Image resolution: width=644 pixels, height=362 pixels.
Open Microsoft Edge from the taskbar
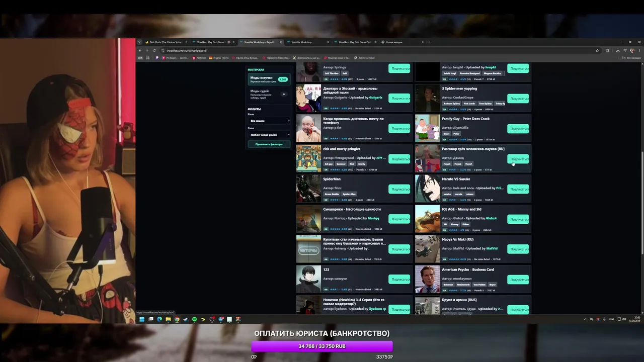[x=159, y=319]
